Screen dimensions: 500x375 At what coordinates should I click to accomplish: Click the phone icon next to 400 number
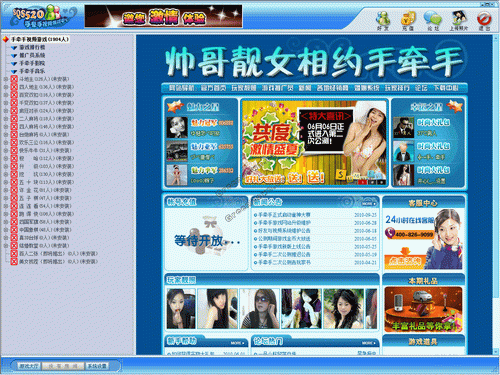(390, 233)
